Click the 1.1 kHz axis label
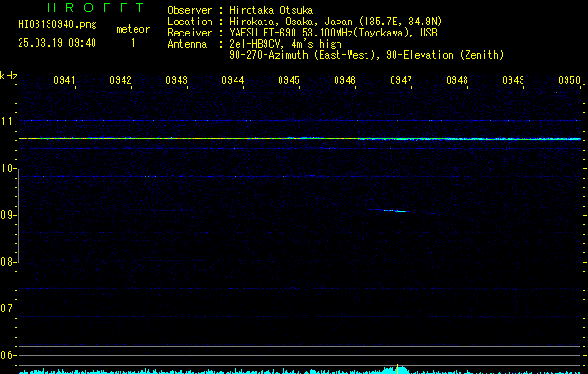The height and width of the screenshot is (374, 588). coord(7,122)
